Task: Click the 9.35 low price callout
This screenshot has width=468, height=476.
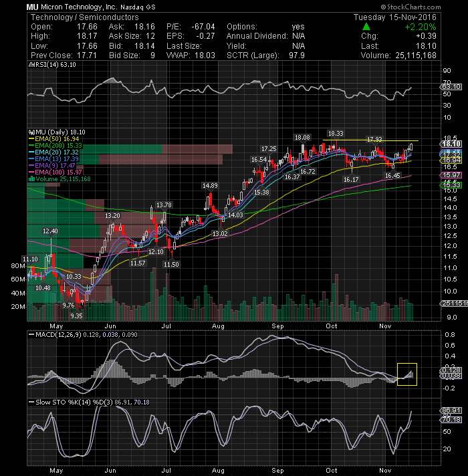Action: (x=76, y=316)
